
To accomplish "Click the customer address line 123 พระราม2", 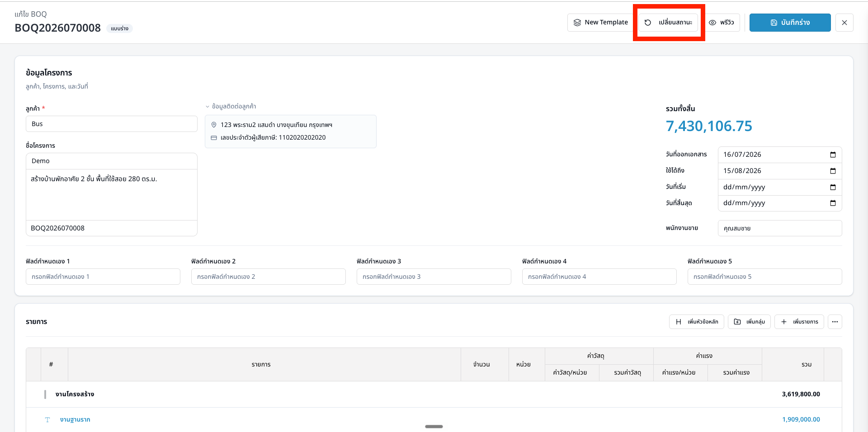I will [x=276, y=125].
